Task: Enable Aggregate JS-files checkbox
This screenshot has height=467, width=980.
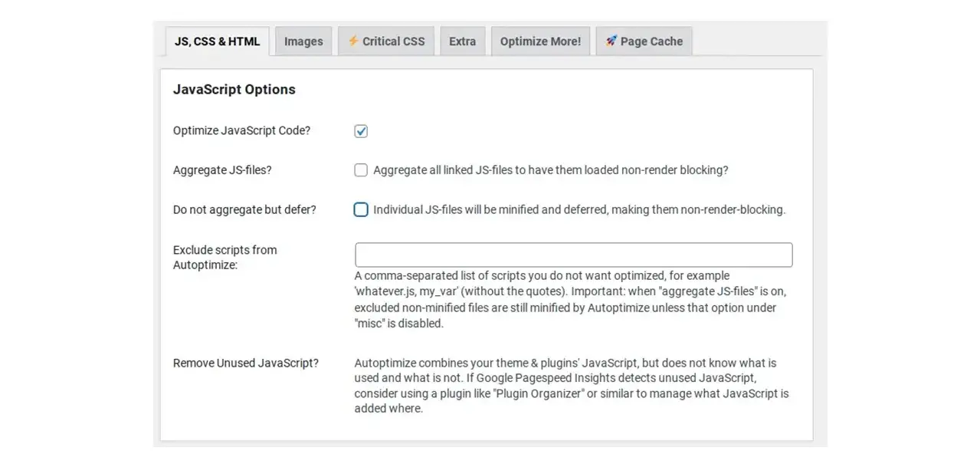Action: point(361,170)
